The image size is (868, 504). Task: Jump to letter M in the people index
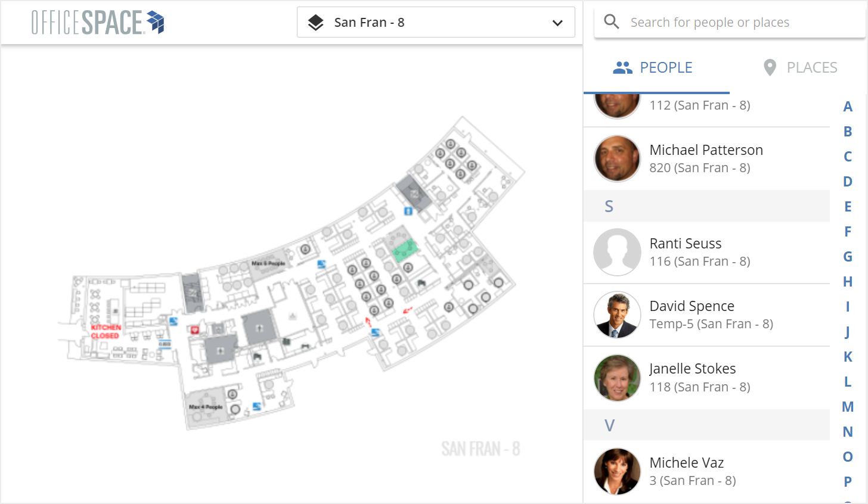tap(848, 406)
